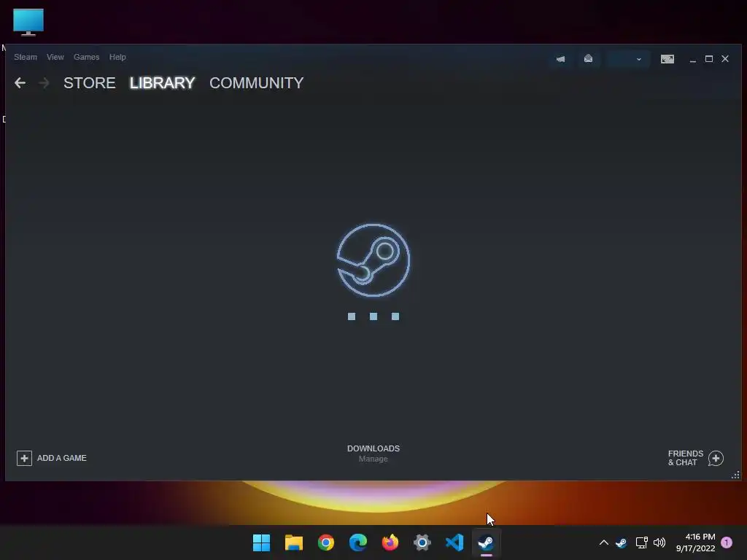Enter Big Picture mode icon
Viewport: 747px width, 560px height.
pos(667,59)
